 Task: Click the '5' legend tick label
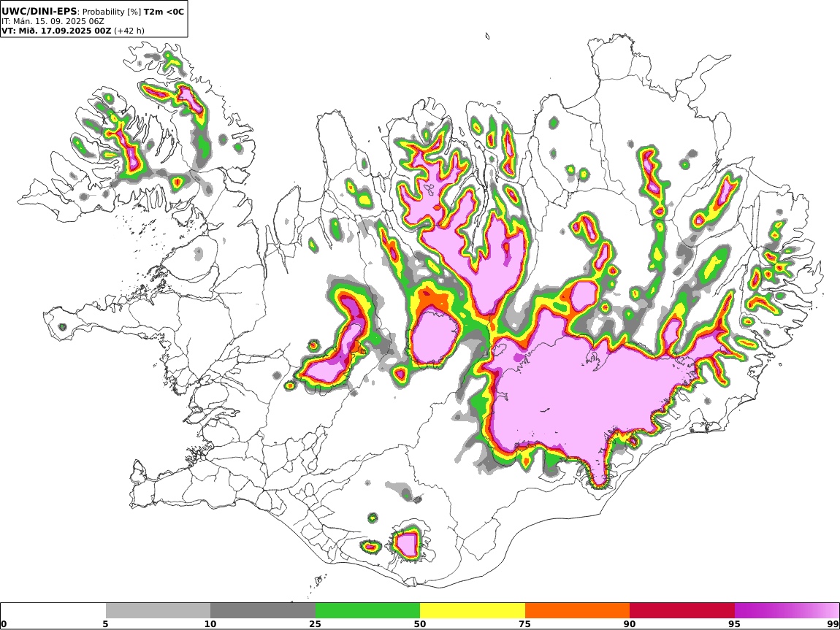click(106, 623)
